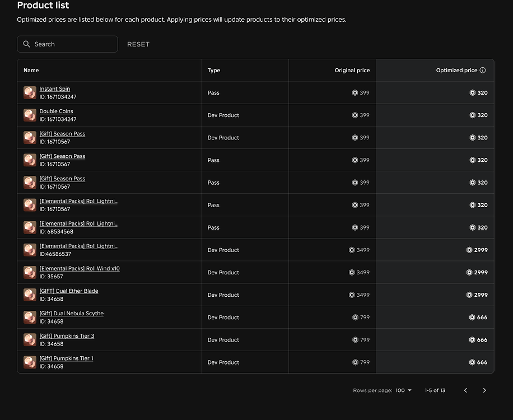Click the [GIFT] Dual Ether Blade thumbnail
513x420 pixels.
tap(30, 295)
